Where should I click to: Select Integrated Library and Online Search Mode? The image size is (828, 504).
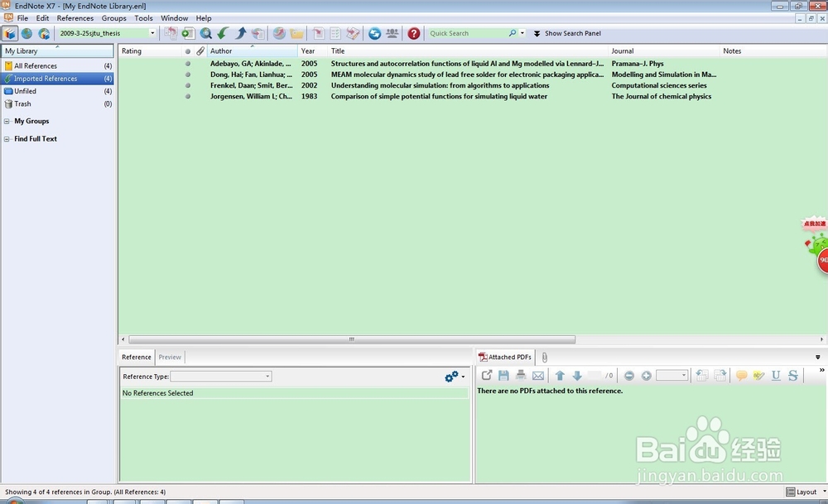[x=44, y=33]
